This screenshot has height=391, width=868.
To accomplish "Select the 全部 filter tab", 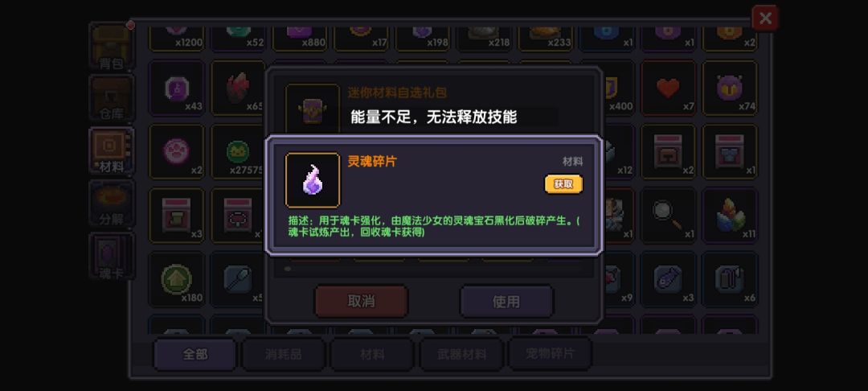I will pos(194,354).
